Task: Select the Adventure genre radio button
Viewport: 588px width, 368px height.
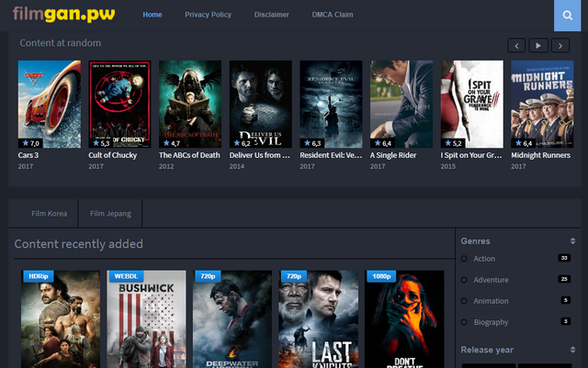Action: point(464,280)
